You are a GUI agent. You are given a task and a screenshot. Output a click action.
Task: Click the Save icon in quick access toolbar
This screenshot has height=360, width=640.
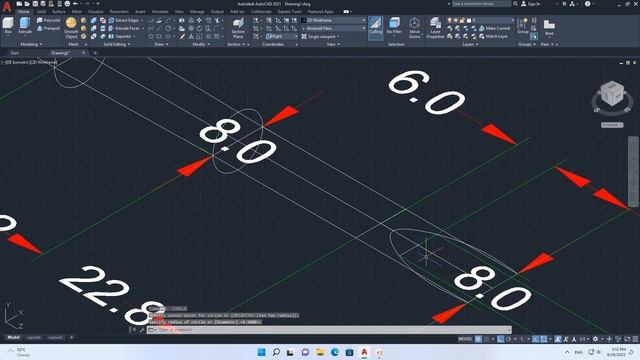[35, 4]
